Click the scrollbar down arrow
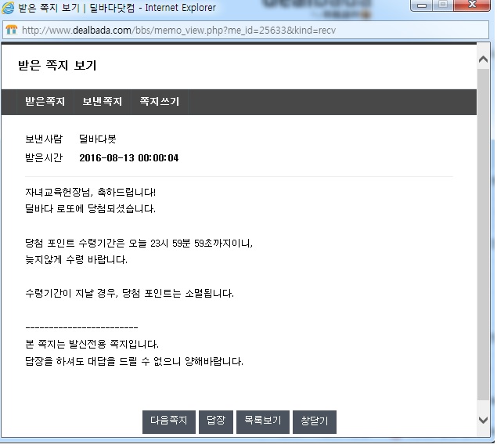 pyautogui.click(x=484, y=421)
